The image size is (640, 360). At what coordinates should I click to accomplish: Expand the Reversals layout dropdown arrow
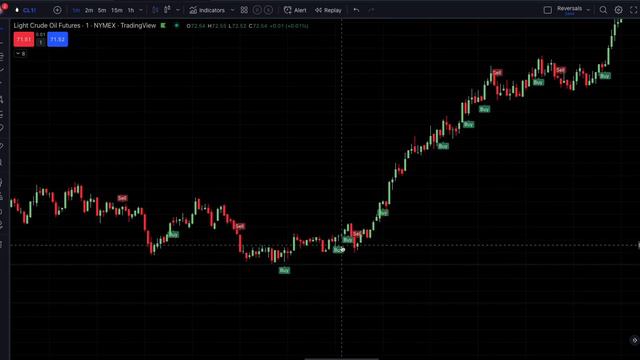pyautogui.click(x=588, y=10)
